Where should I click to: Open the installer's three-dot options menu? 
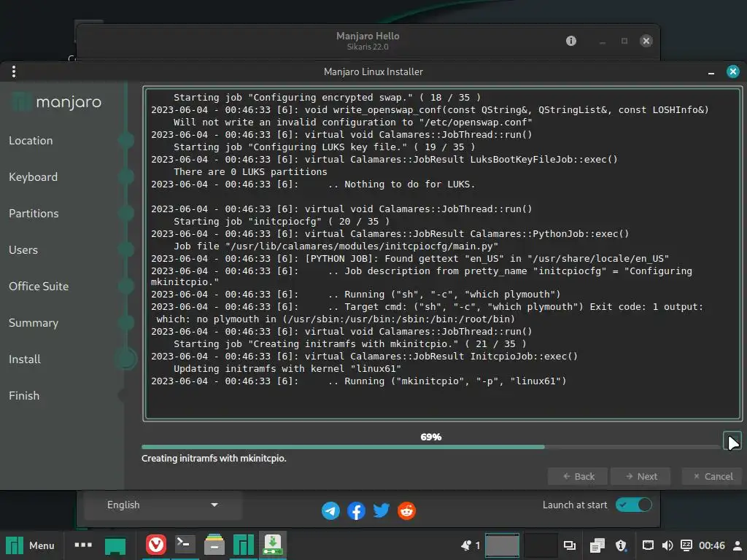14,71
